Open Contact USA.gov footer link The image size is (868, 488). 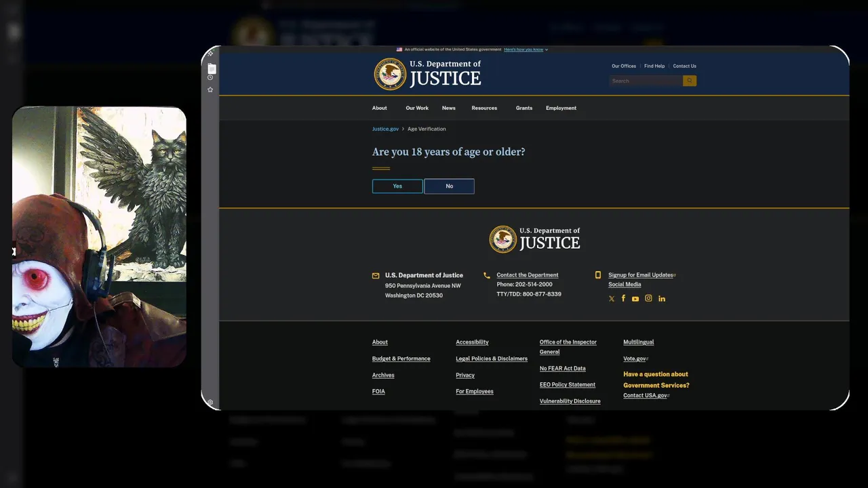pyautogui.click(x=645, y=396)
